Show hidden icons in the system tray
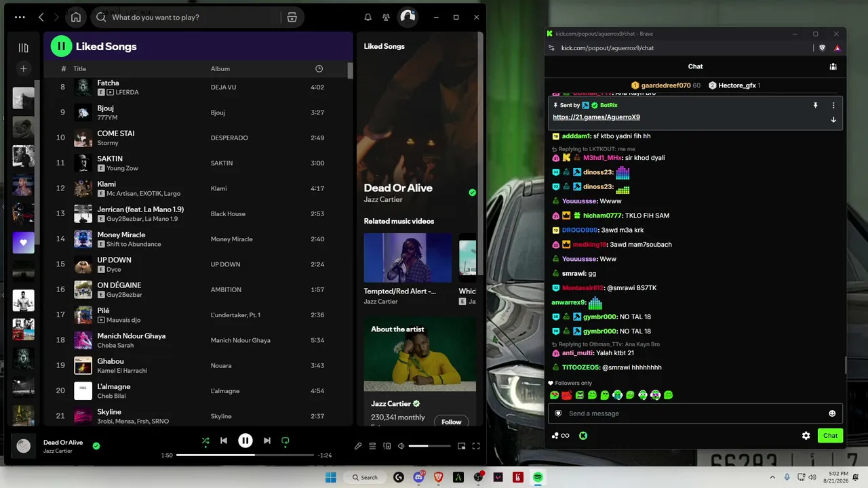Screen dimensions: 868x488 point(772,477)
